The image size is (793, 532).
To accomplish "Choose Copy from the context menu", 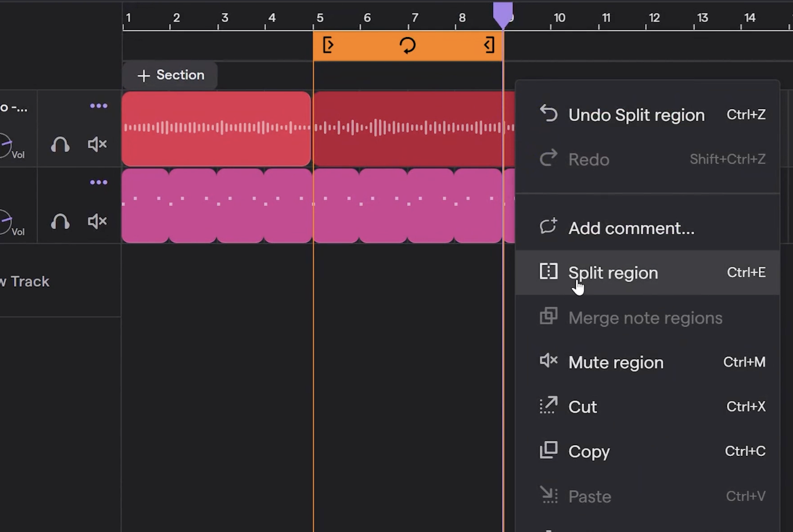I will pos(647,451).
